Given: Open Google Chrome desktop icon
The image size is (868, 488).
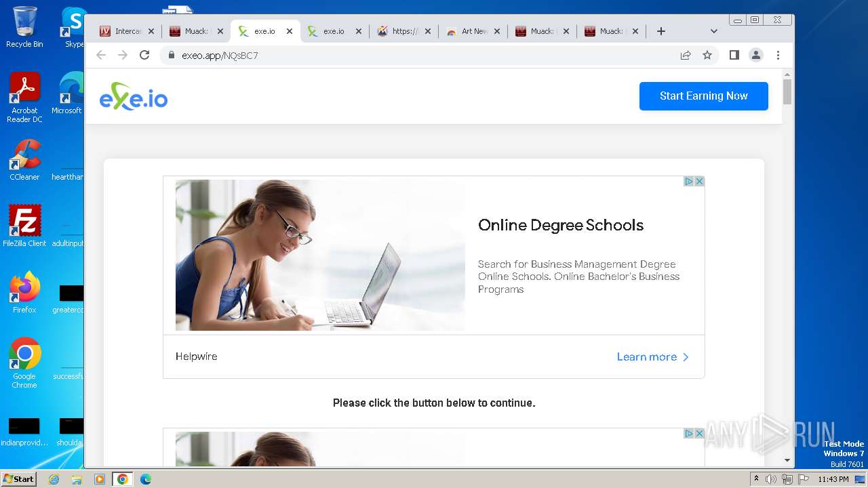Looking at the screenshot, I should (24, 363).
